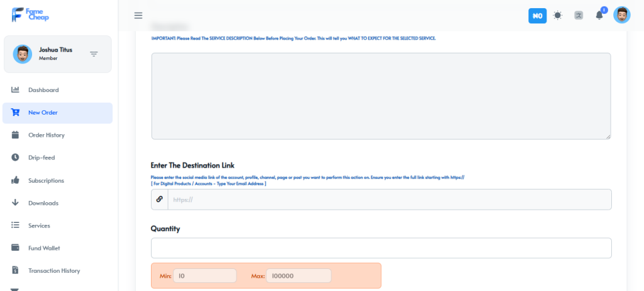Click the link icon beside https:// field
644x291 pixels.
coord(159,199)
